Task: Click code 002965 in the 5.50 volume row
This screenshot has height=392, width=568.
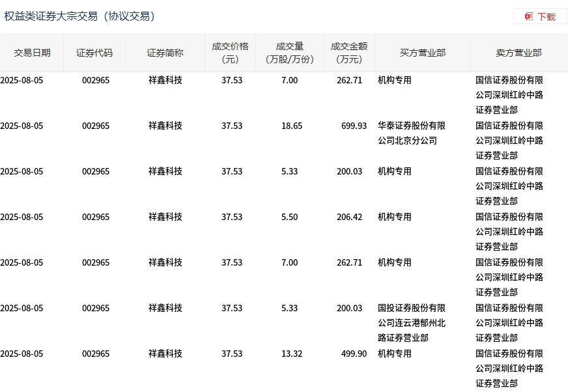Action: coord(96,217)
